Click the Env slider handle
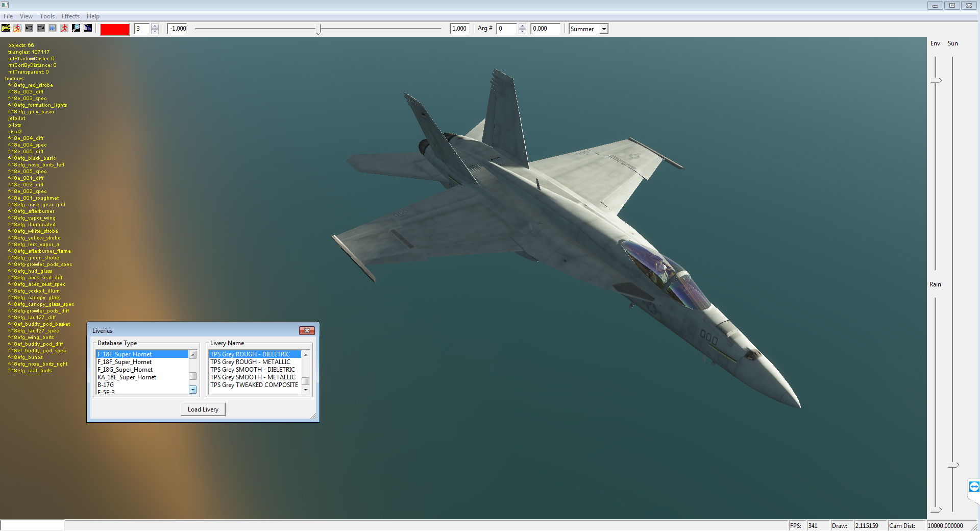Screen dimensions: 980x531 point(936,81)
